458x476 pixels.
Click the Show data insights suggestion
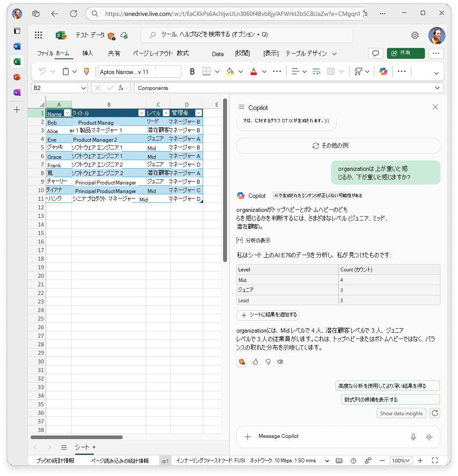pyautogui.click(x=401, y=414)
